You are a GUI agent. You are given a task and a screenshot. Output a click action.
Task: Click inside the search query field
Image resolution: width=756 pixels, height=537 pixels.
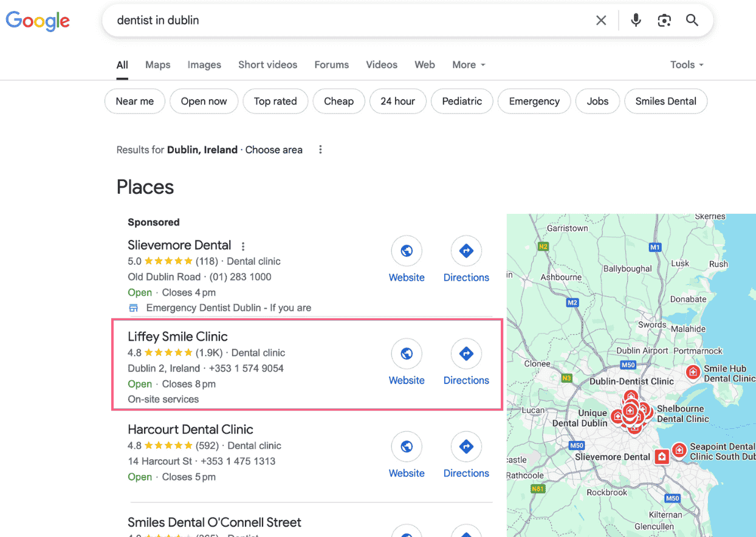(x=349, y=20)
